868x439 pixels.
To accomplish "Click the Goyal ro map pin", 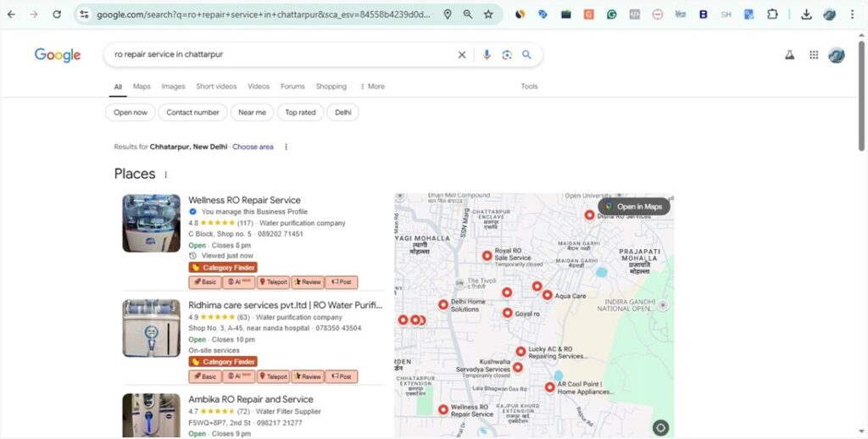I will (508, 314).
